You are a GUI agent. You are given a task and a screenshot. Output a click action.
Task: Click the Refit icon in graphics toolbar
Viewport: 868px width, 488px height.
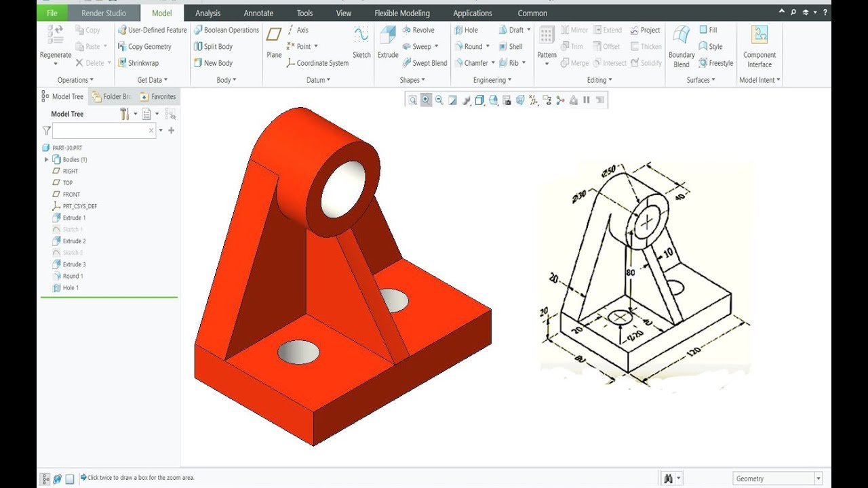click(412, 100)
